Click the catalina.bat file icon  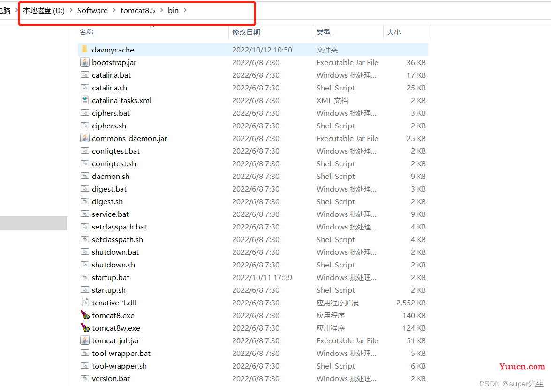(x=85, y=75)
